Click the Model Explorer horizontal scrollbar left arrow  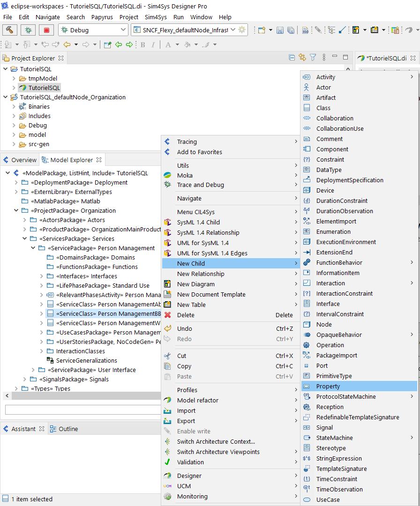tap(7, 395)
